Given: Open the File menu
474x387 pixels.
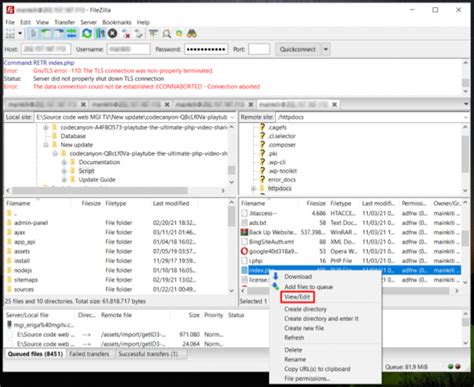Looking at the screenshot, I should 10,22.
